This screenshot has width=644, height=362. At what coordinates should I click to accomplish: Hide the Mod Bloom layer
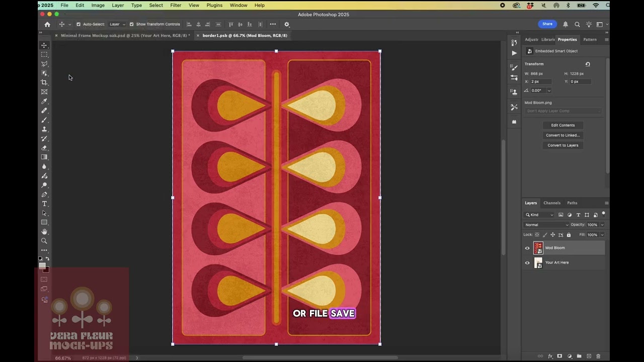point(527,248)
